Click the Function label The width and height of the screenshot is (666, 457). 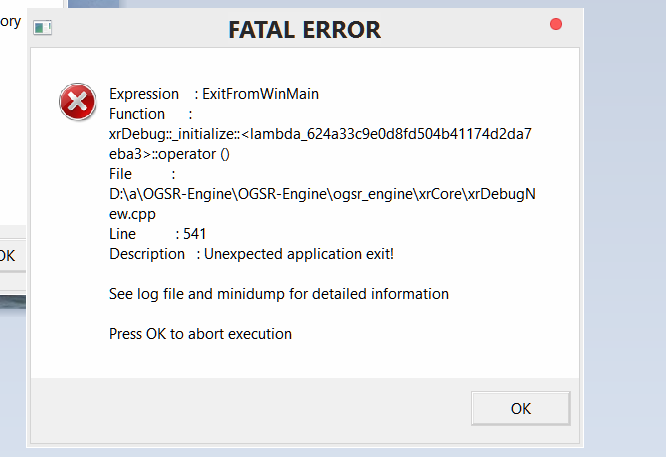137,114
